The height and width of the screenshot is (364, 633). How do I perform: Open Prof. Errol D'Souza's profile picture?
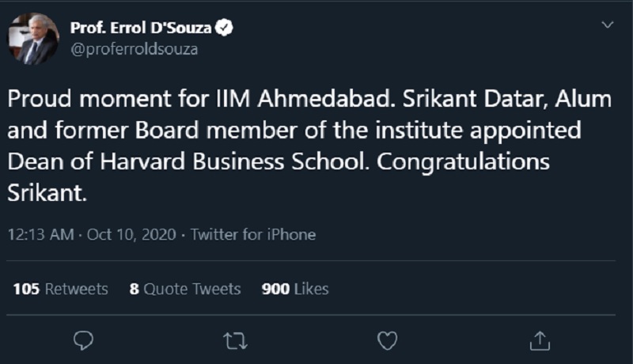[x=33, y=40]
